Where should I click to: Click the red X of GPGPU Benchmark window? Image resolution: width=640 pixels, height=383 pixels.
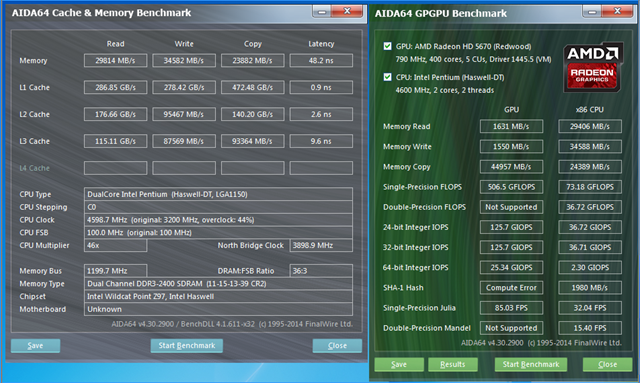click(617, 11)
